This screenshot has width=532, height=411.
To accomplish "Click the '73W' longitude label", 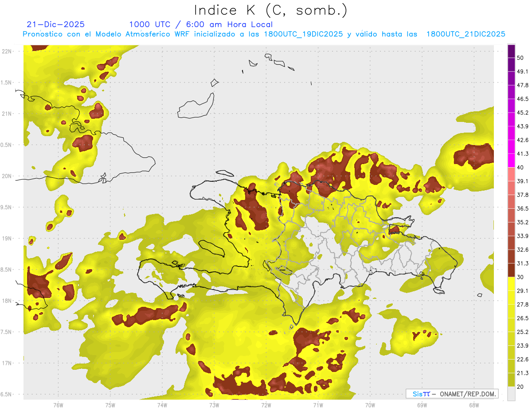I will pyautogui.click(x=214, y=405).
